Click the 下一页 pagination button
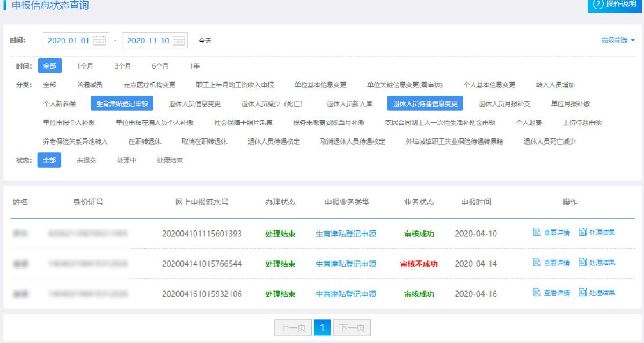 pyautogui.click(x=352, y=327)
